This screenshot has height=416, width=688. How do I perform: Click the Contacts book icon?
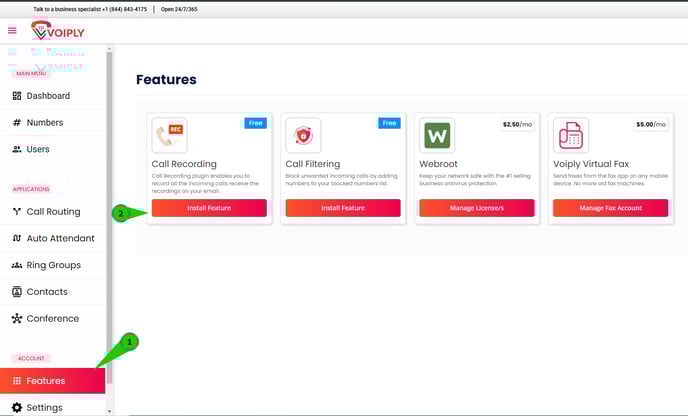17,292
